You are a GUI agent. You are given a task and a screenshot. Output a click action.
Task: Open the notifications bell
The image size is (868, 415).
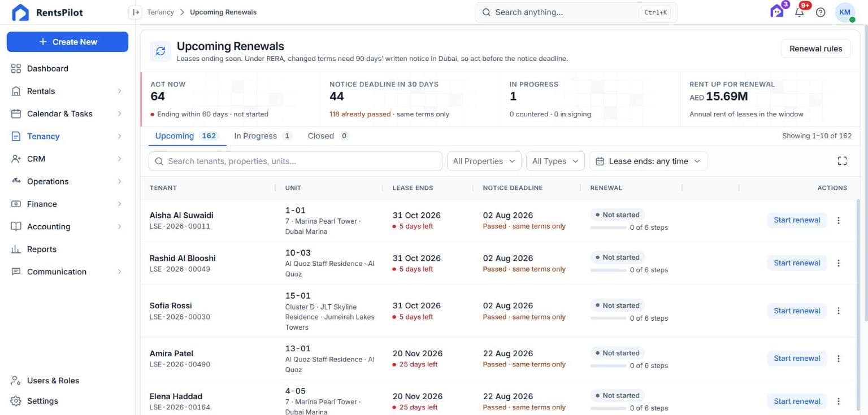tap(799, 12)
